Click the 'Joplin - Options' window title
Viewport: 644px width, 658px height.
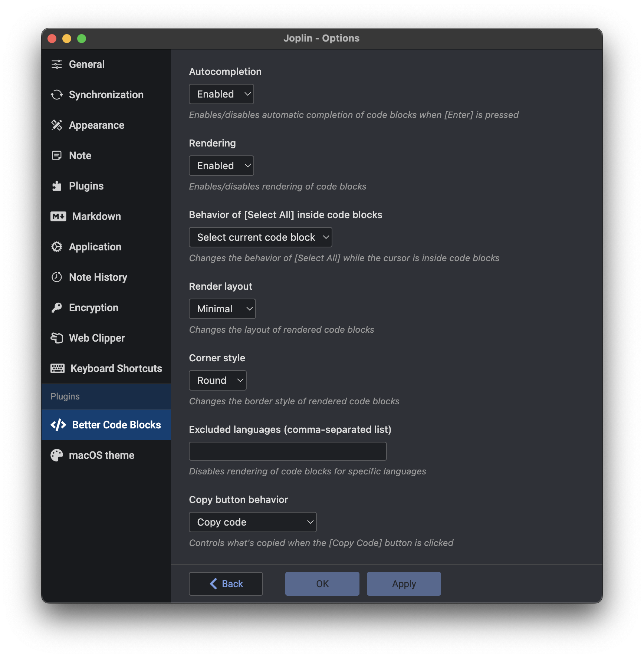pyautogui.click(x=322, y=38)
